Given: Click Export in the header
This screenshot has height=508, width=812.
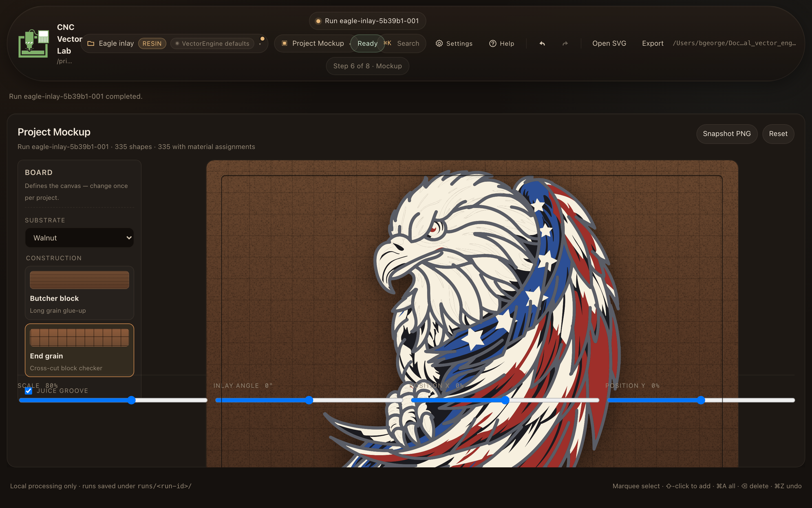Looking at the screenshot, I should pos(653,43).
